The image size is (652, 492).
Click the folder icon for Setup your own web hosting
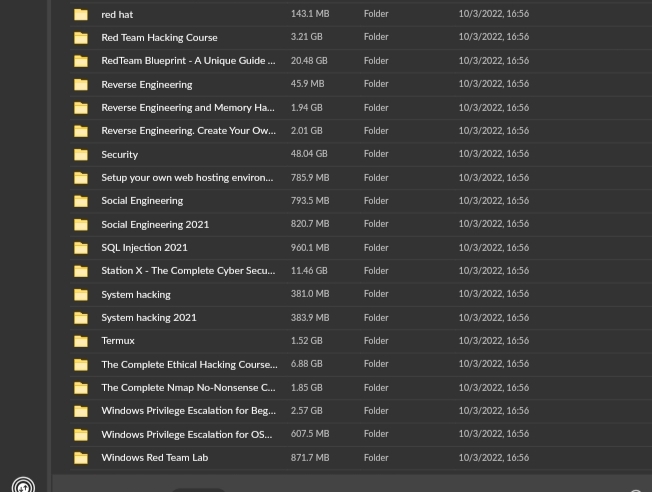81,178
